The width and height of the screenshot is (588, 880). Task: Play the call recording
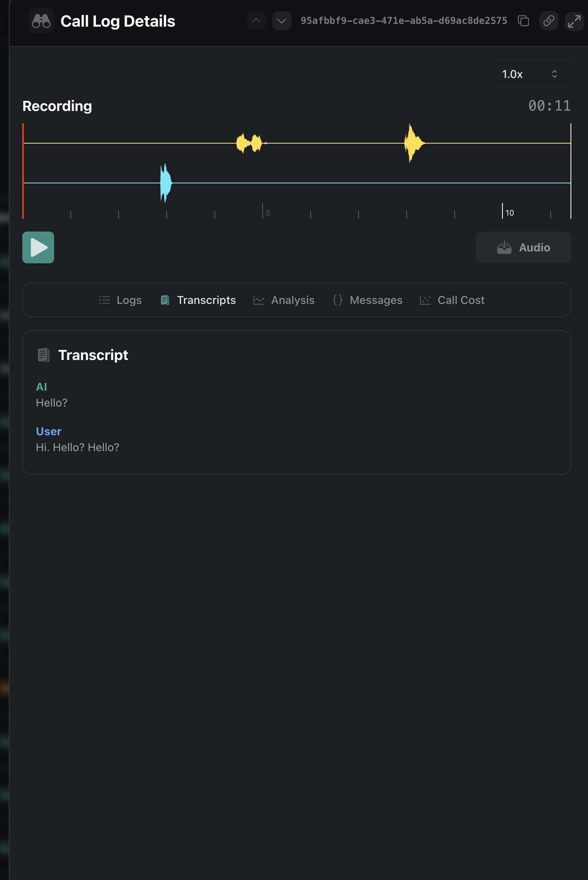(x=38, y=247)
